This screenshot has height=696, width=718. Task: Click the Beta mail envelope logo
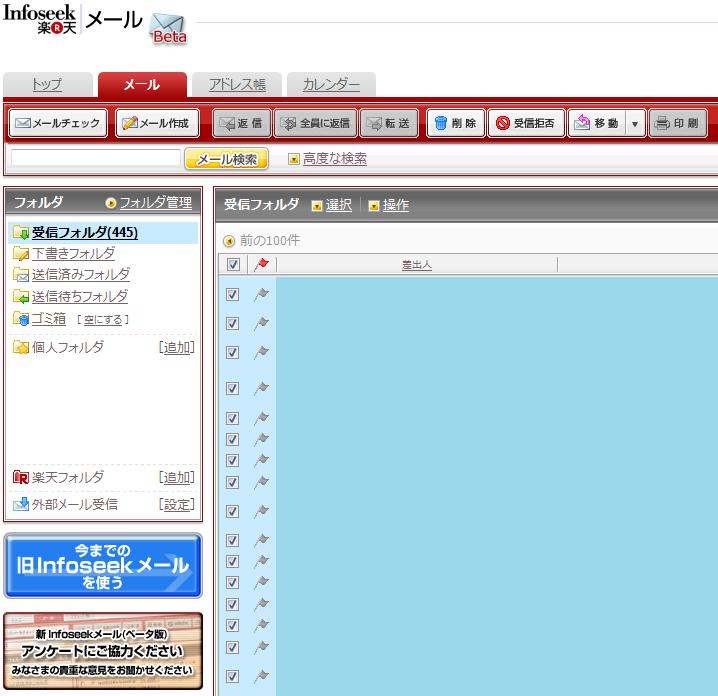click(169, 29)
